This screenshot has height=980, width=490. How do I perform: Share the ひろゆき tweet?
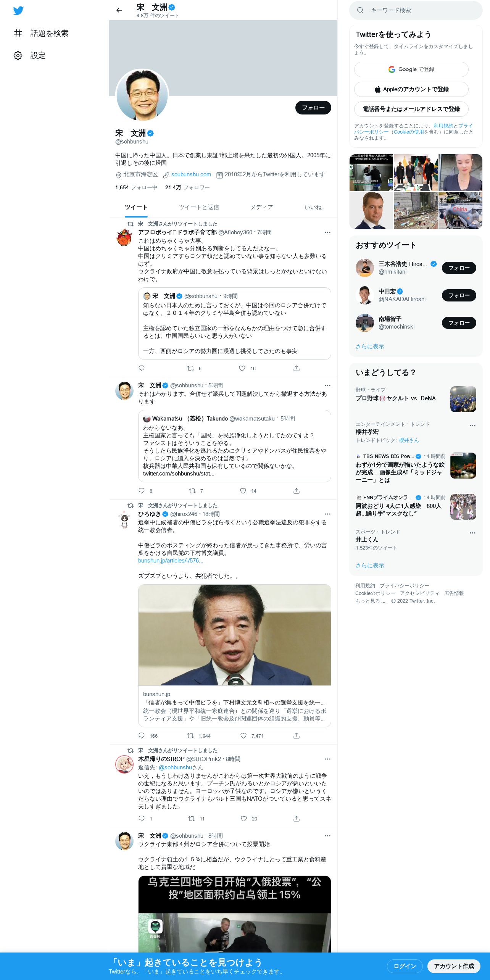(x=297, y=736)
